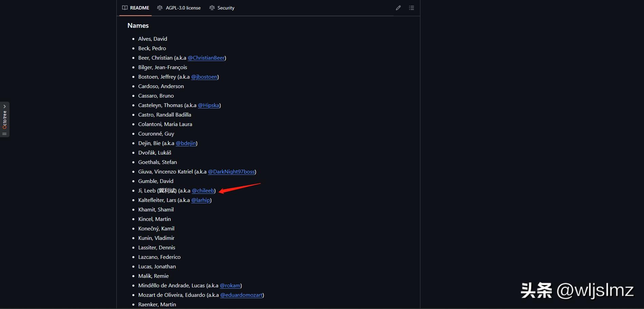
Task: Follow the @DarkNight97boss link
Action: click(231, 172)
